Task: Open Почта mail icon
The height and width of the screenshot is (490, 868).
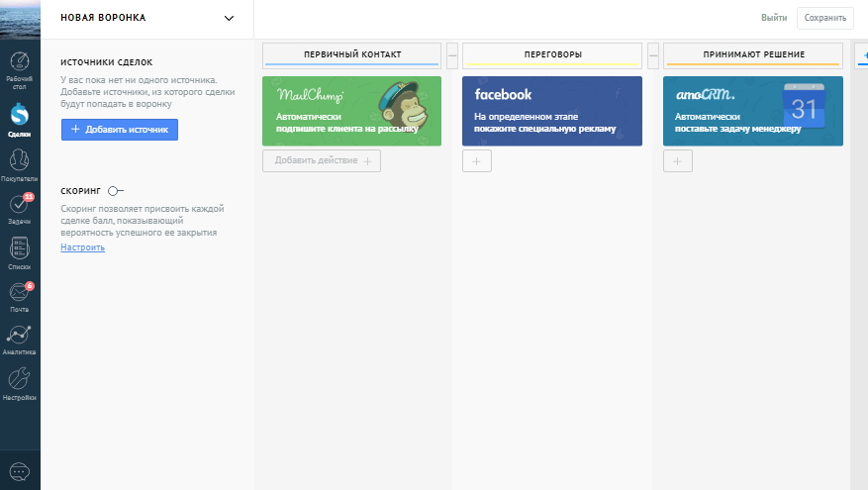Action: [x=20, y=293]
